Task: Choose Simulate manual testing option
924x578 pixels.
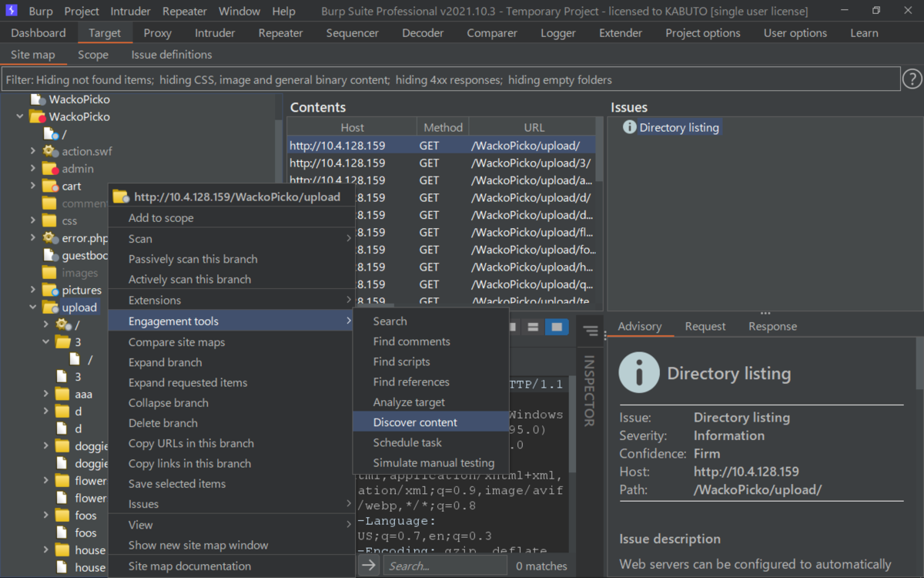Action: point(430,463)
